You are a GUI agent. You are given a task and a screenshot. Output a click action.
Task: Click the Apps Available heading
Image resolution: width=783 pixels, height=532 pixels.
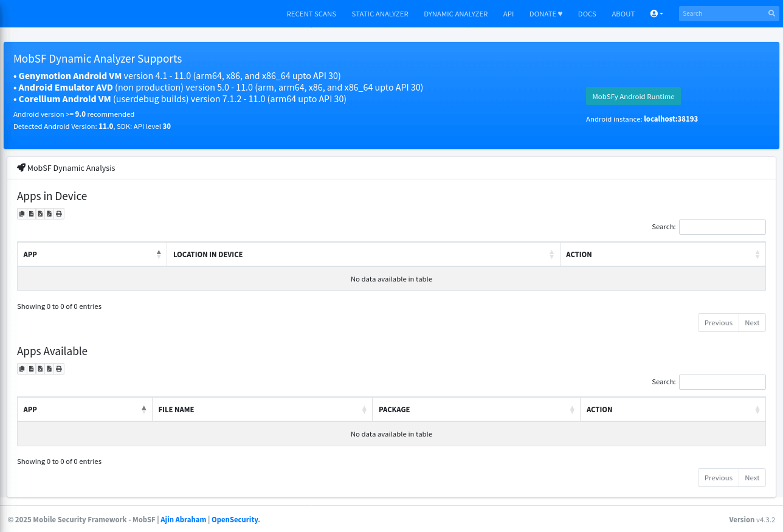click(52, 351)
